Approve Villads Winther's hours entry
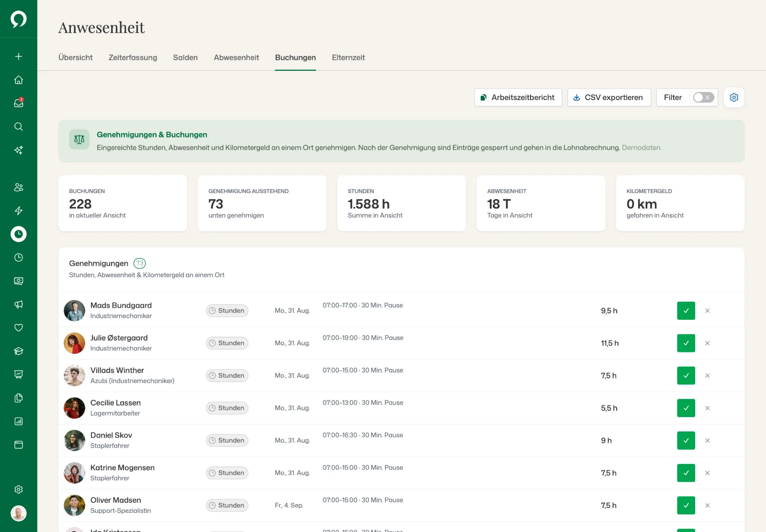The width and height of the screenshot is (766, 532). (686, 376)
